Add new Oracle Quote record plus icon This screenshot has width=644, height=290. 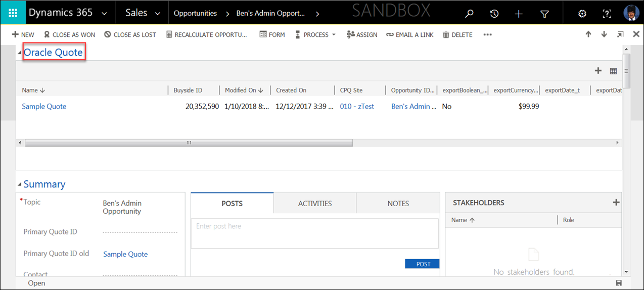(598, 71)
